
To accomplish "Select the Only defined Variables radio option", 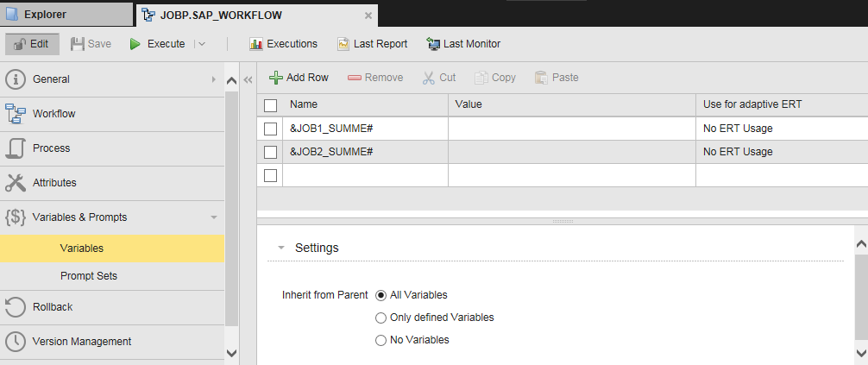I will point(381,318).
